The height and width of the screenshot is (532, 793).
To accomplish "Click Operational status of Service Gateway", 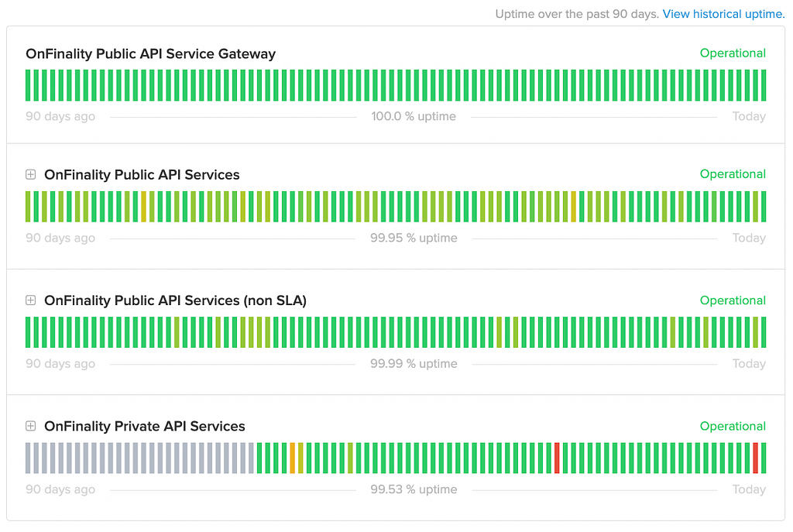I will [733, 53].
